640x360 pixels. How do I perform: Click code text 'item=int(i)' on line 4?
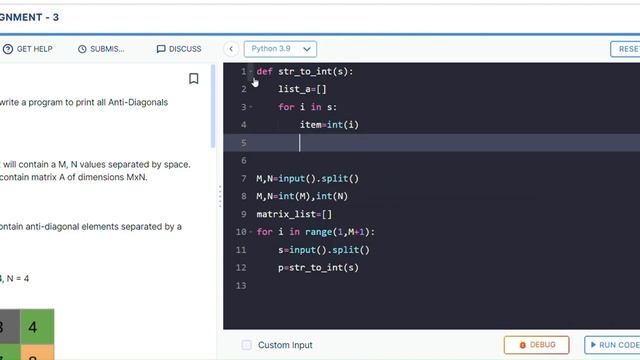pos(329,125)
